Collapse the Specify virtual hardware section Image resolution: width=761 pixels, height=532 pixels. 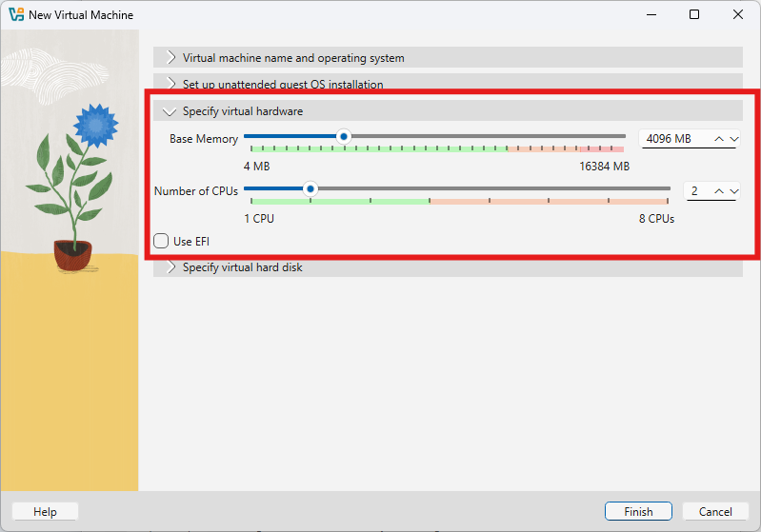coord(448,110)
